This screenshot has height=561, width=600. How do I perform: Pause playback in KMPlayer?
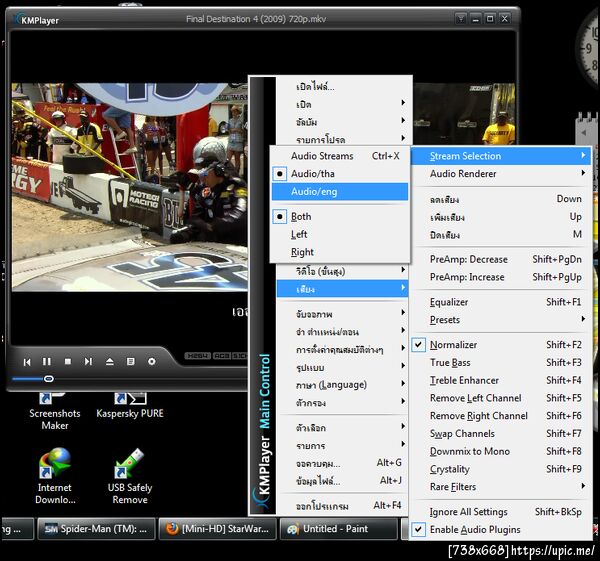point(47,362)
